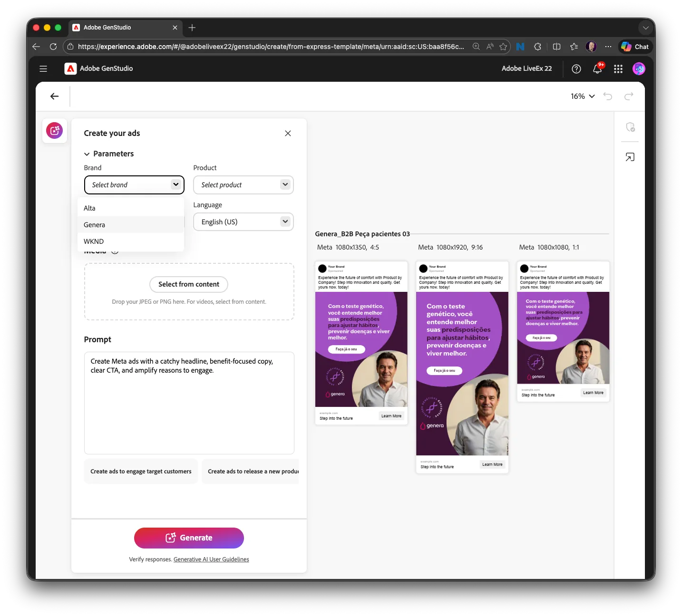This screenshot has width=682, height=616.
Task: Open the Select product dropdown
Action: tap(244, 185)
